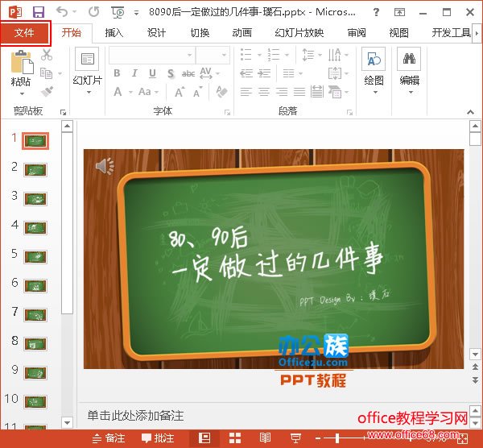
Task: Click the Cut scissors icon
Action: click(47, 55)
